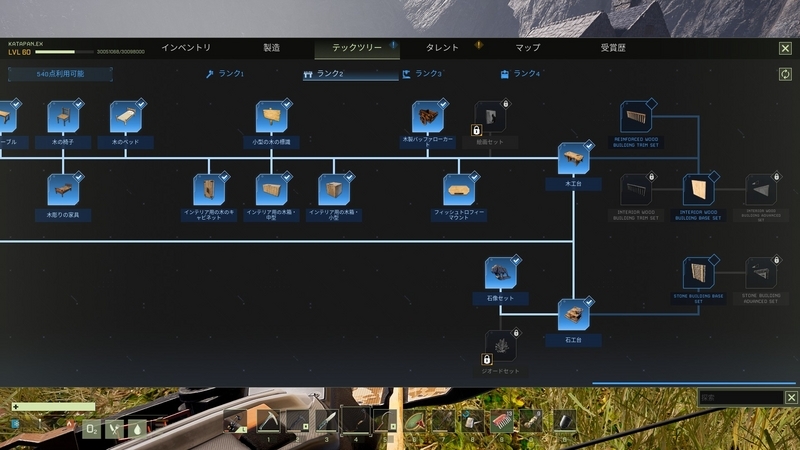Clear the search box with its X button
The width and height of the screenshot is (800, 450).
click(791, 397)
